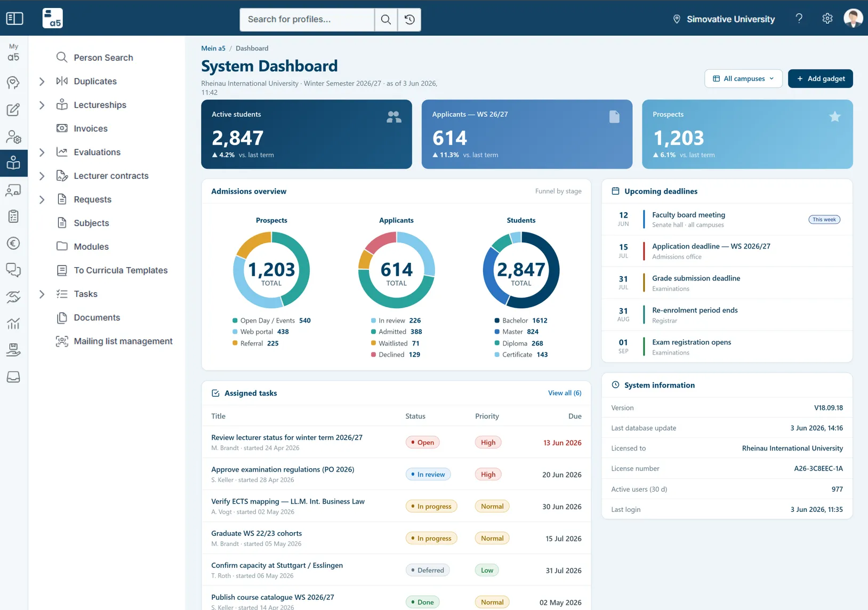Follow the Mein a5 breadcrumb
The width and height of the screenshot is (868, 610).
click(x=213, y=48)
